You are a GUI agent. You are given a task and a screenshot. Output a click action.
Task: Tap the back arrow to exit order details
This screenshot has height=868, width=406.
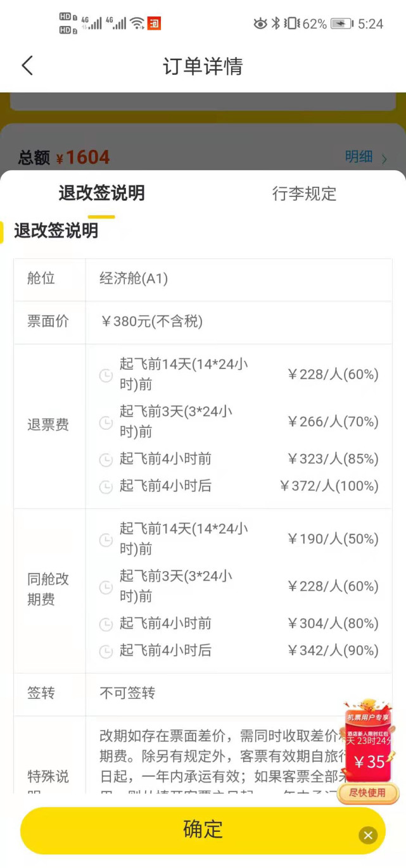27,65
